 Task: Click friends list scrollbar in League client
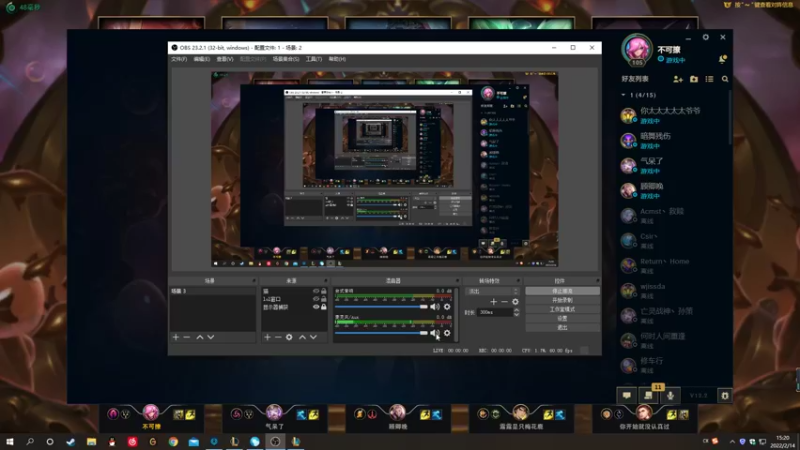coord(730,117)
